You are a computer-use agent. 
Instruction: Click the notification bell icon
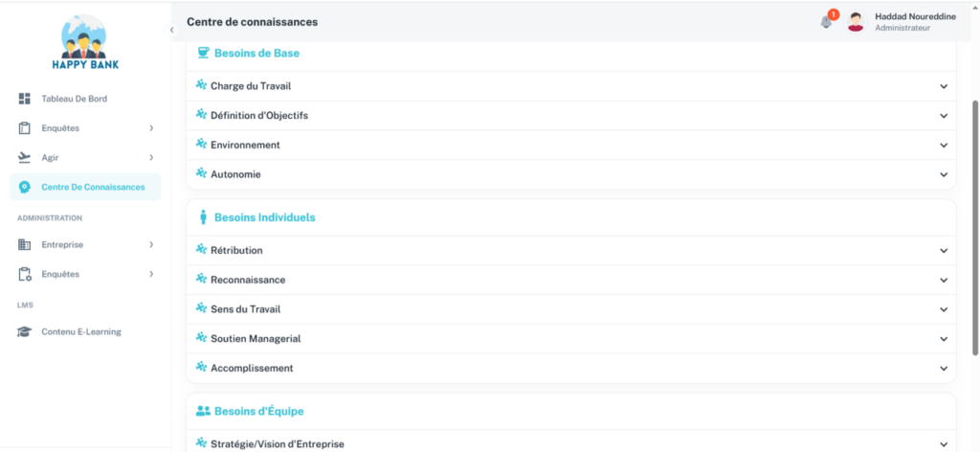[x=826, y=21]
